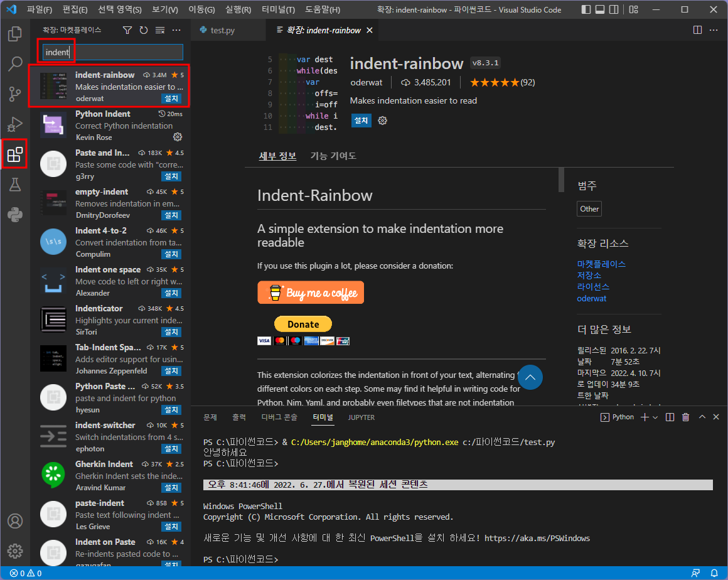This screenshot has width=728, height=580.
Task: Open the Accounts icon
Action: 15,521
